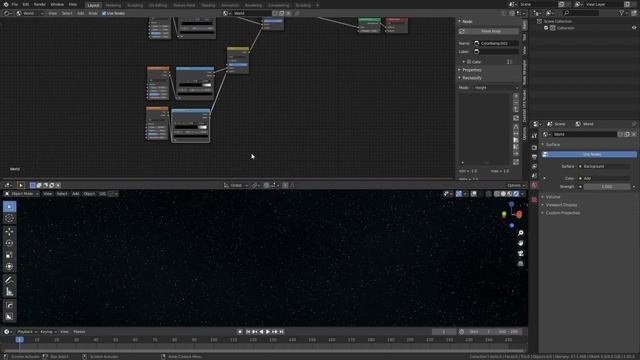Viewport: 640px width, 360px height.
Task: Toggle viewport overlays button
Action: coord(473,194)
